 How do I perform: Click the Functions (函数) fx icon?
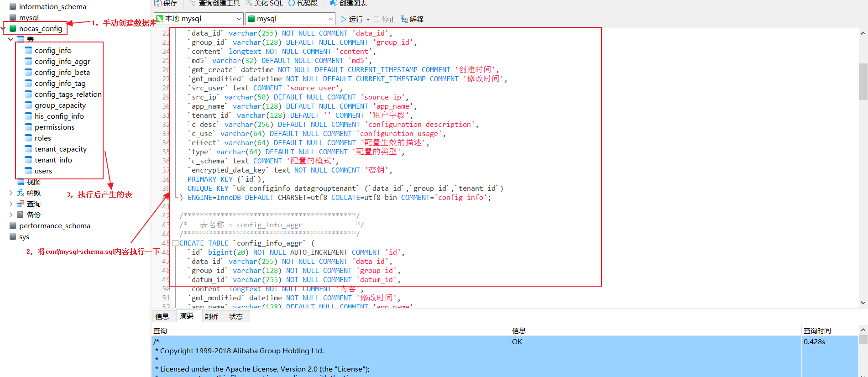click(x=21, y=193)
